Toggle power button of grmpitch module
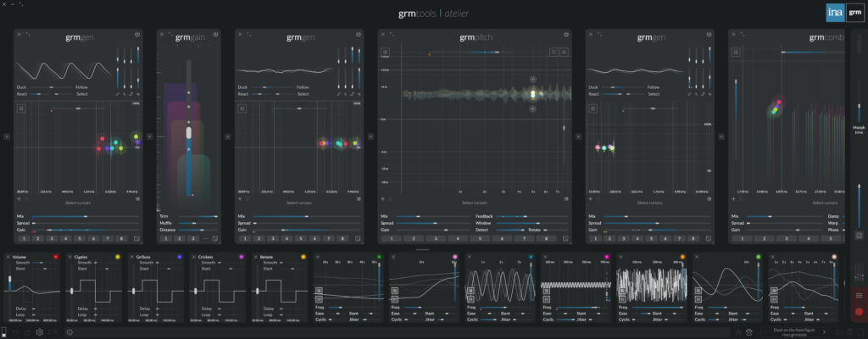The height and width of the screenshot is (339, 868). click(x=566, y=35)
